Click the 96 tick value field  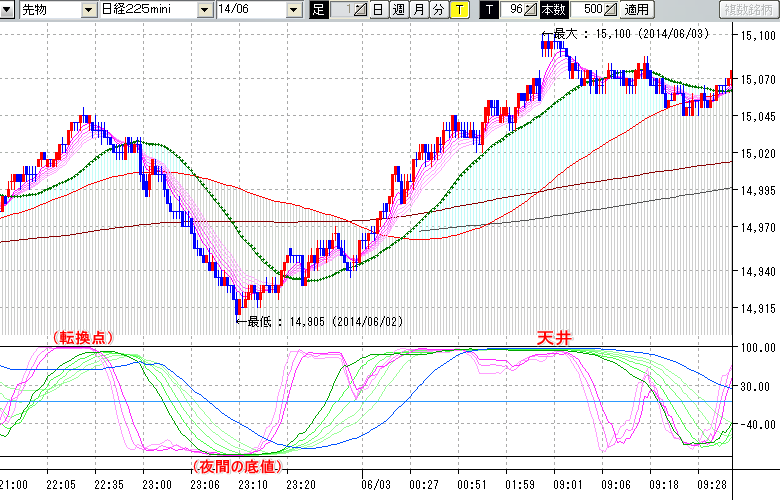513,10
